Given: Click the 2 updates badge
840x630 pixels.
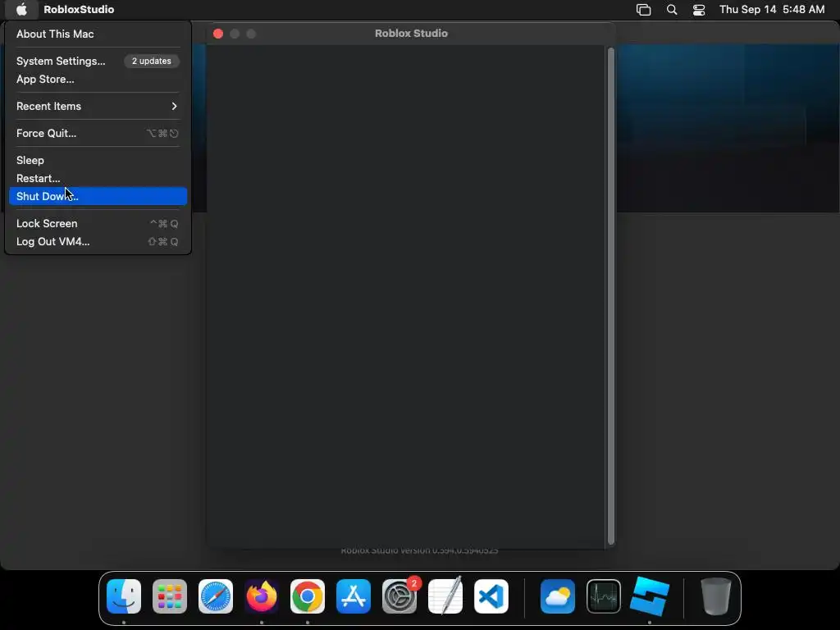Looking at the screenshot, I should (x=152, y=61).
